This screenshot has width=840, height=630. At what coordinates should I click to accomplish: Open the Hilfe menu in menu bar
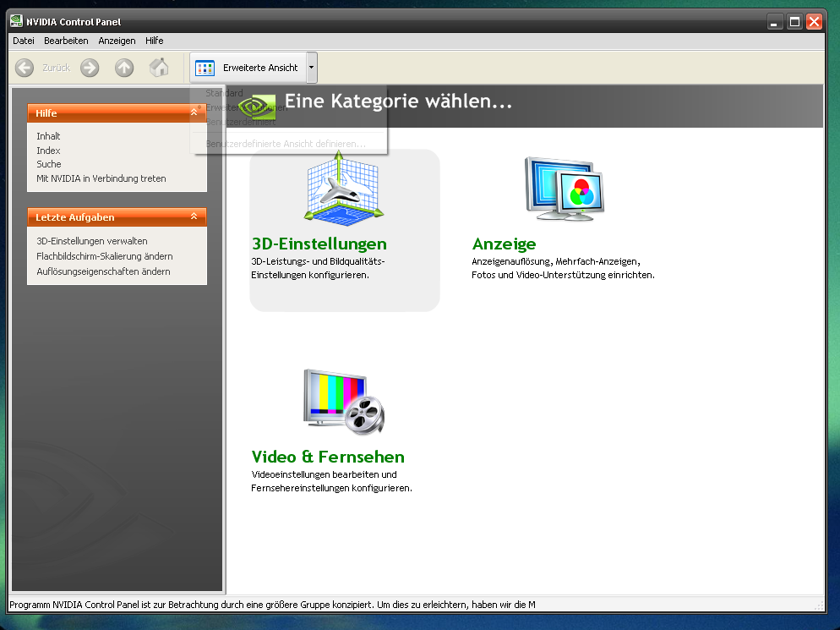pyautogui.click(x=155, y=41)
